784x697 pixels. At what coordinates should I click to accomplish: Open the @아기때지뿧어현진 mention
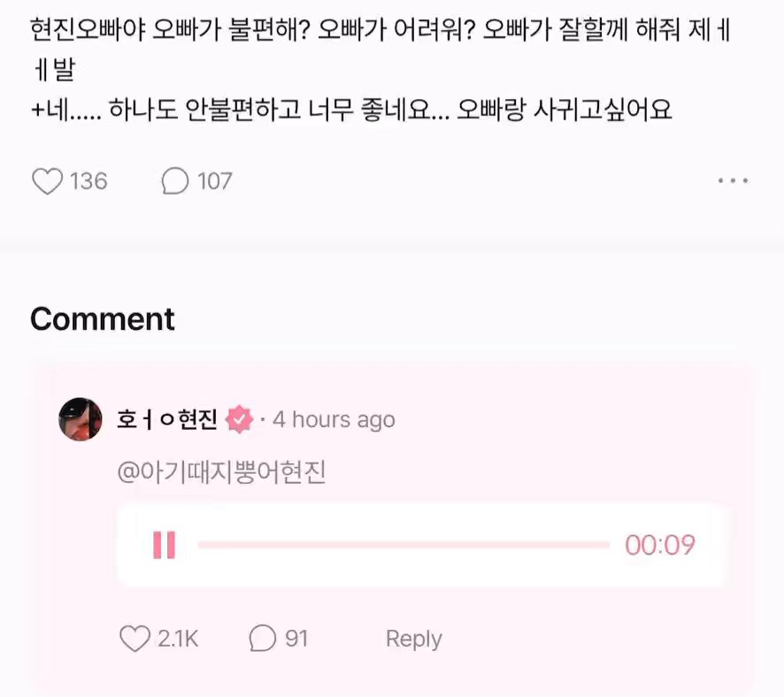tap(221, 472)
